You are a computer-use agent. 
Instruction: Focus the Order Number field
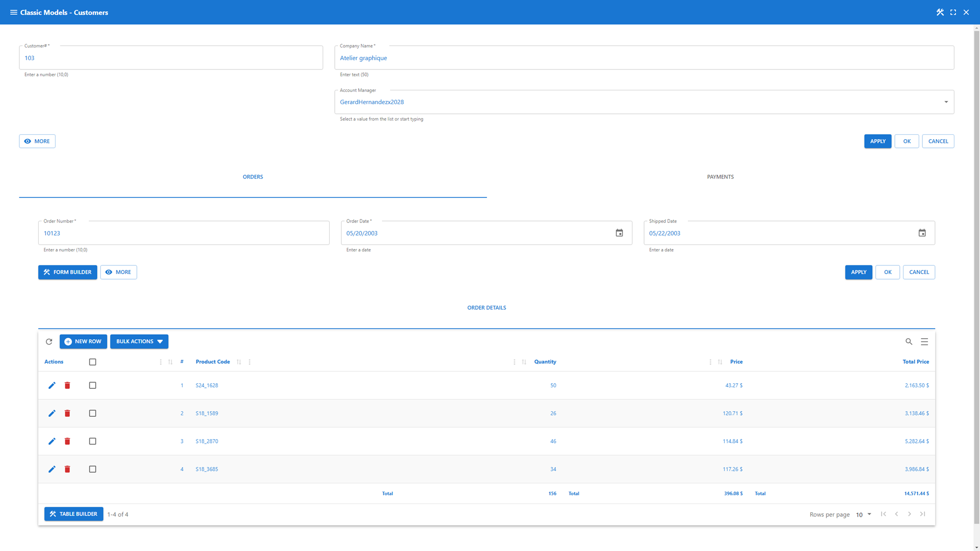pos(184,233)
